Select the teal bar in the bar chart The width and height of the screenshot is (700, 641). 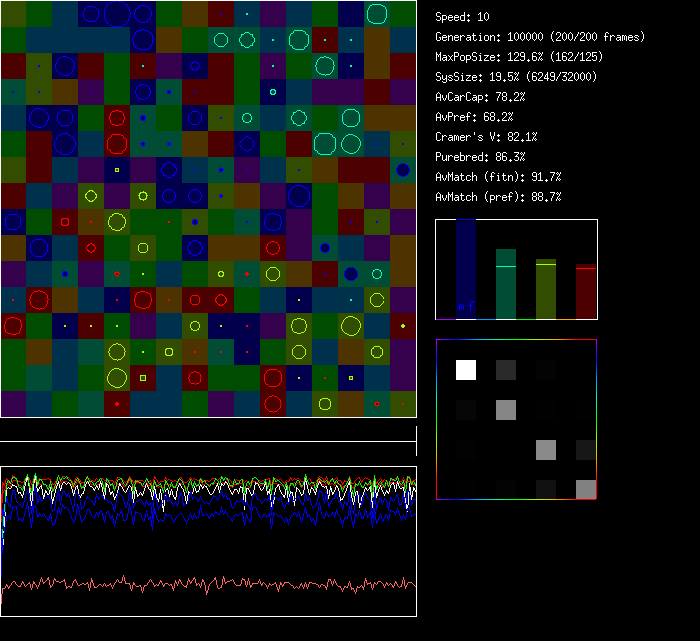pyautogui.click(x=506, y=285)
